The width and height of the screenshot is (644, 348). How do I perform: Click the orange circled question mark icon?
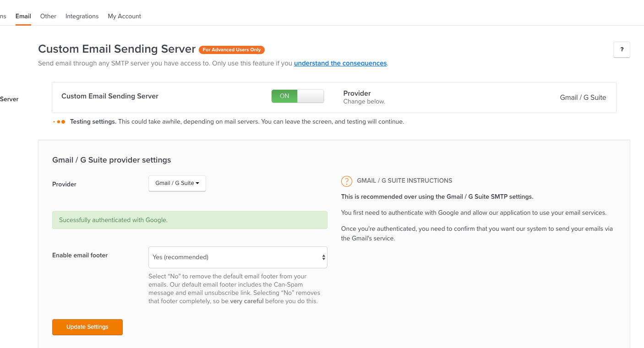coord(347,181)
